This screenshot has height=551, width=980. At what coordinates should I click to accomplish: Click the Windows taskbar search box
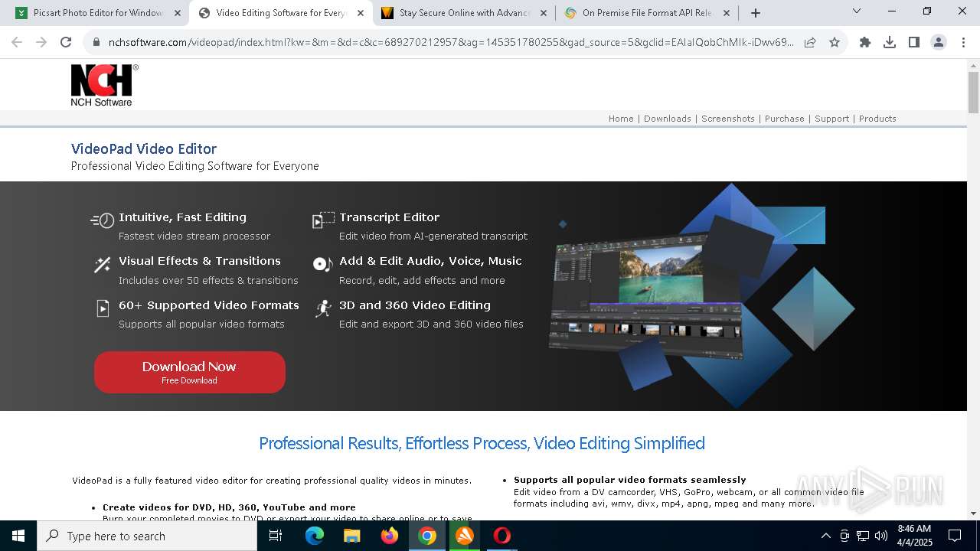(x=147, y=536)
